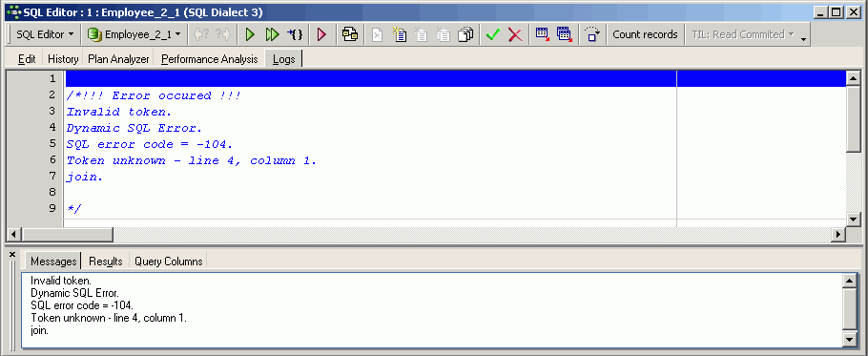Click the greyed-out delete page icon
Screen dimensions: 868x356
(377, 35)
